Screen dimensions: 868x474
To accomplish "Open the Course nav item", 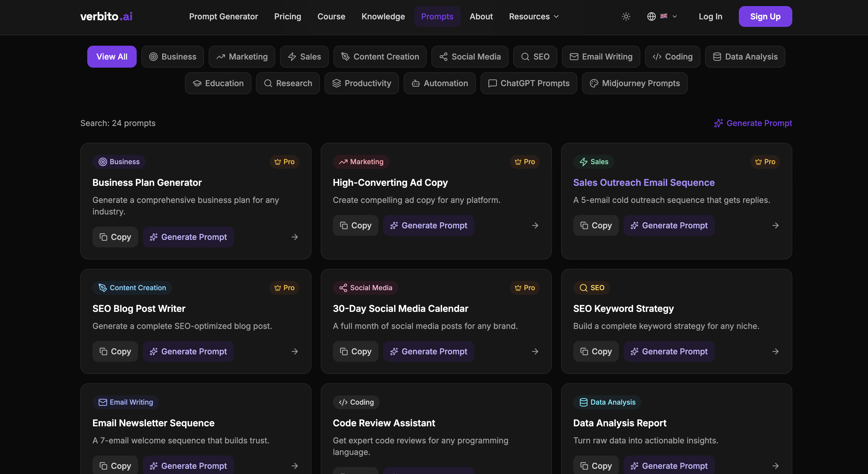I will pos(331,16).
